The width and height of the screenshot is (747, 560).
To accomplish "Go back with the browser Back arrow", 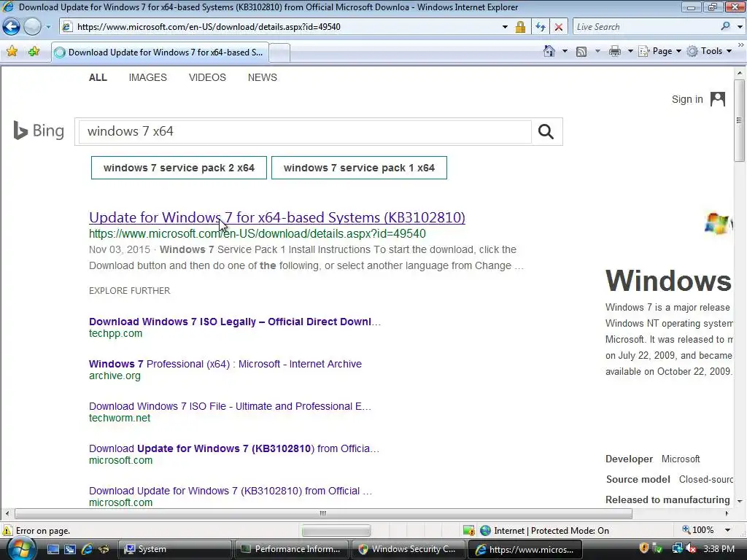I will point(12,27).
